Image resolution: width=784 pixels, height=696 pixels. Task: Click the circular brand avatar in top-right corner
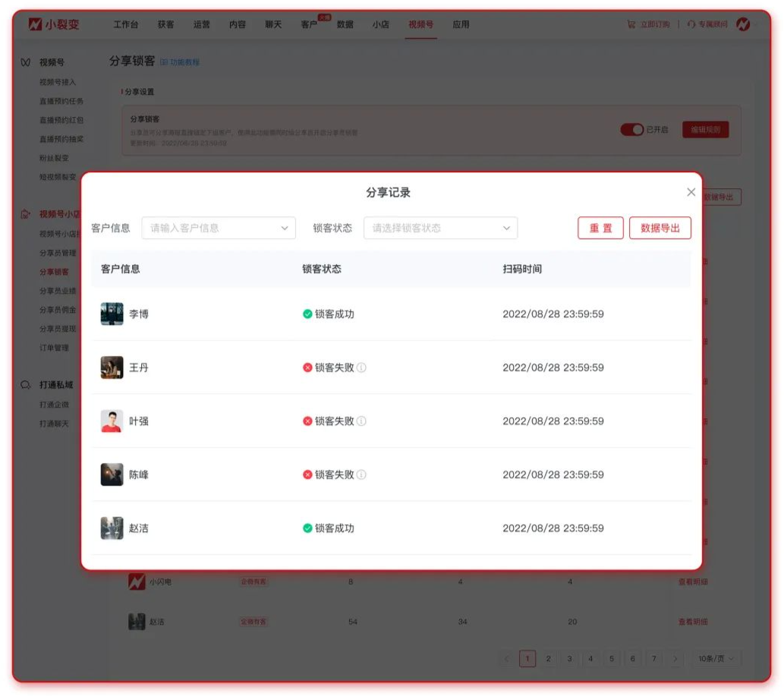tap(743, 24)
